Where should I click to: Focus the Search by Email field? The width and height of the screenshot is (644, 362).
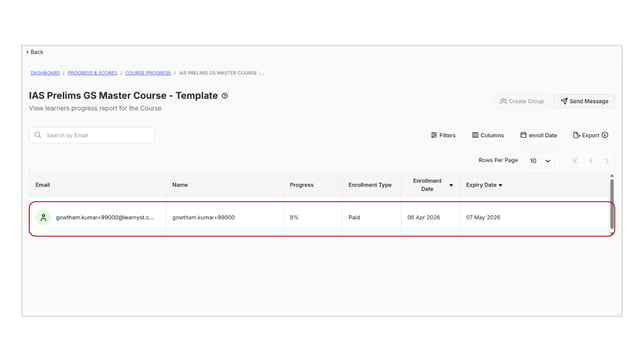[92, 135]
